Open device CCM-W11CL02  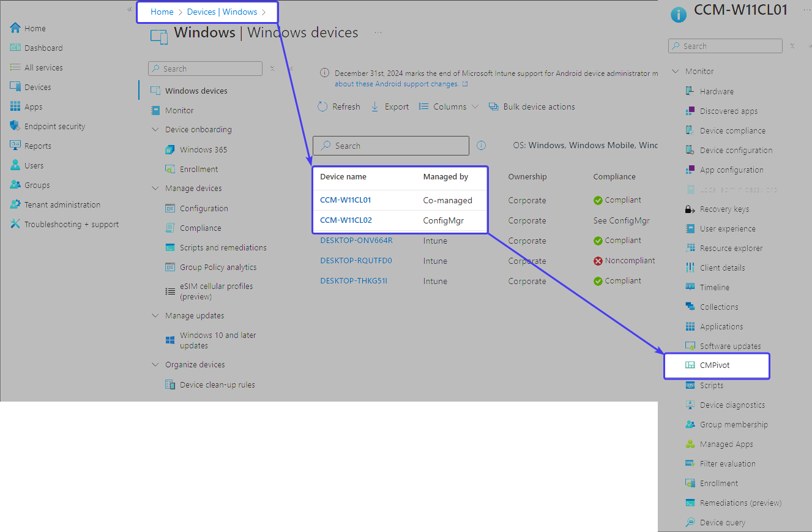click(x=346, y=220)
